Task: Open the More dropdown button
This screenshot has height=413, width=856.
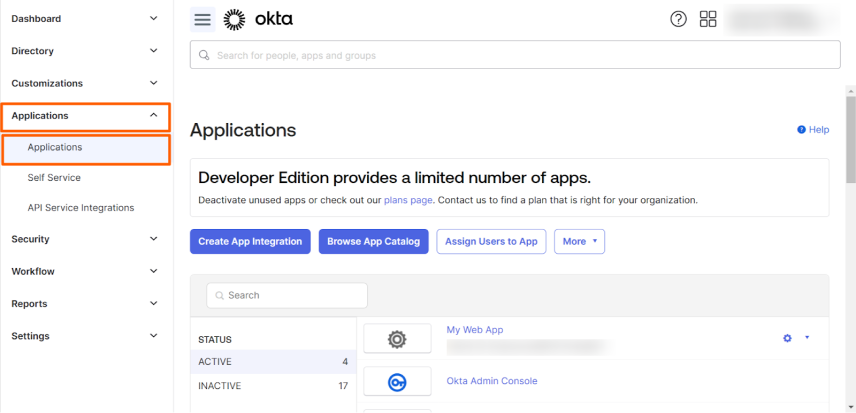Action: pos(579,241)
